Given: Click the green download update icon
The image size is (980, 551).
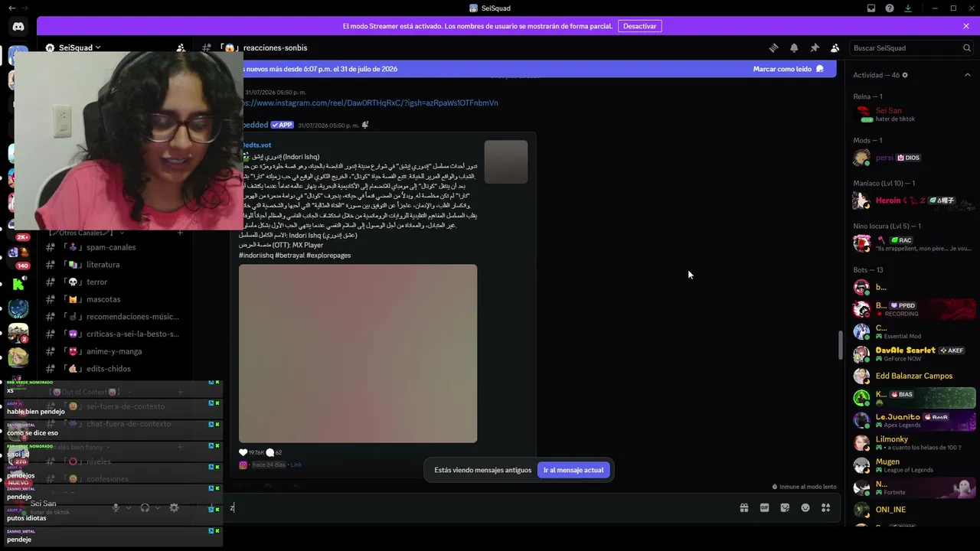Looking at the screenshot, I should tap(908, 8).
